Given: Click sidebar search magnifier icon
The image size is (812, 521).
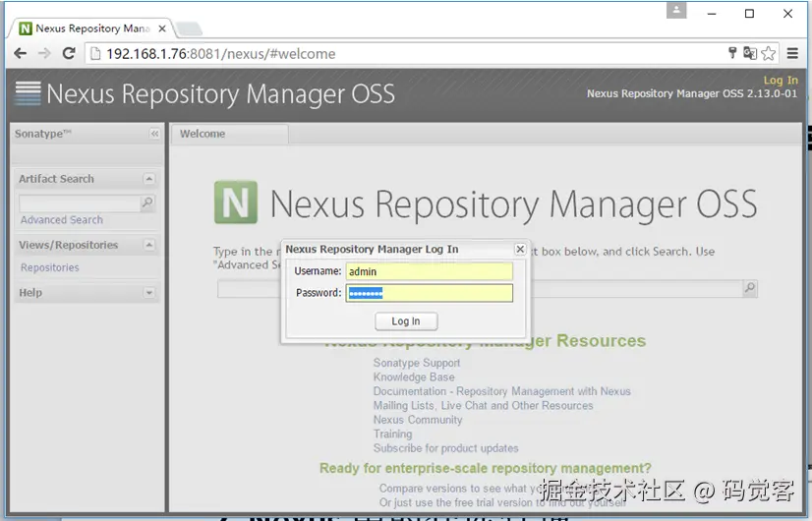Looking at the screenshot, I should tap(147, 203).
